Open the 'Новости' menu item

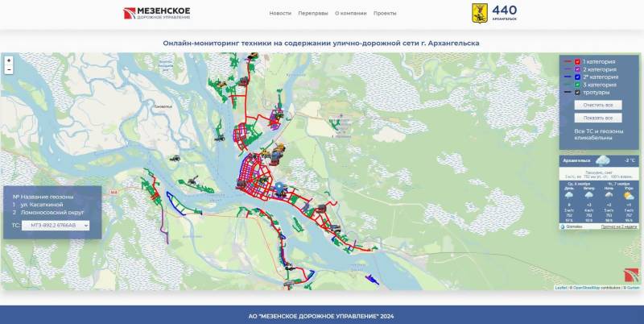pyautogui.click(x=280, y=14)
